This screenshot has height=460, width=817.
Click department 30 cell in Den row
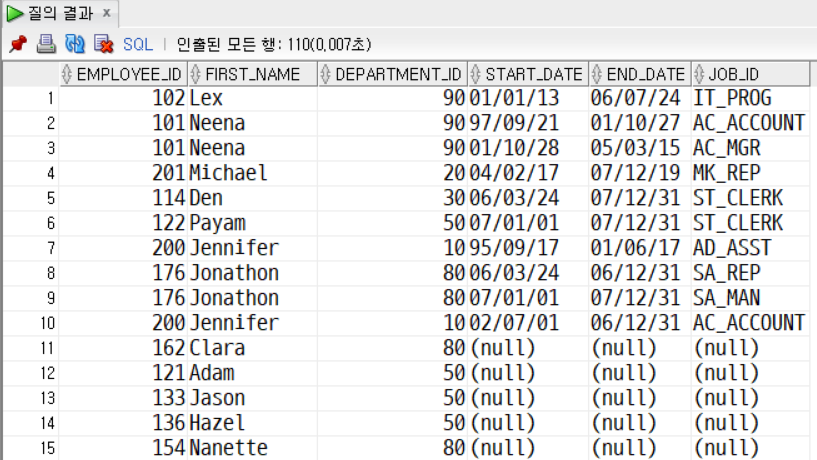point(392,198)
